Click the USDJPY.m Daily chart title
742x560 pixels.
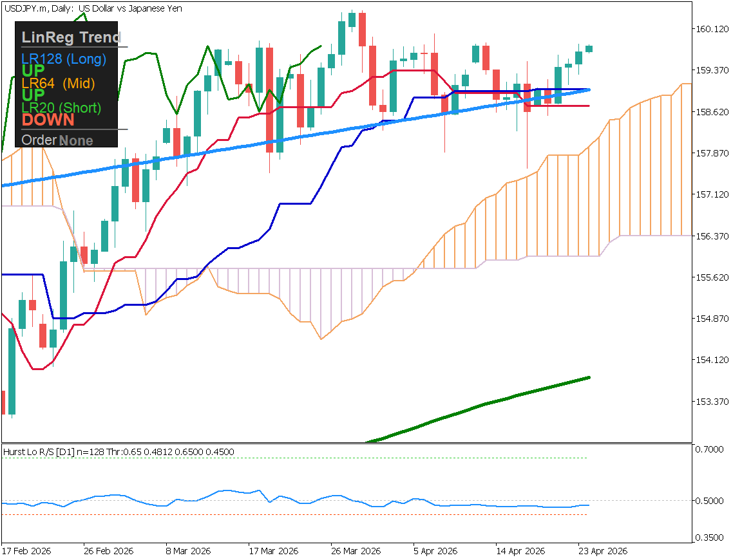tap(92, 8)
